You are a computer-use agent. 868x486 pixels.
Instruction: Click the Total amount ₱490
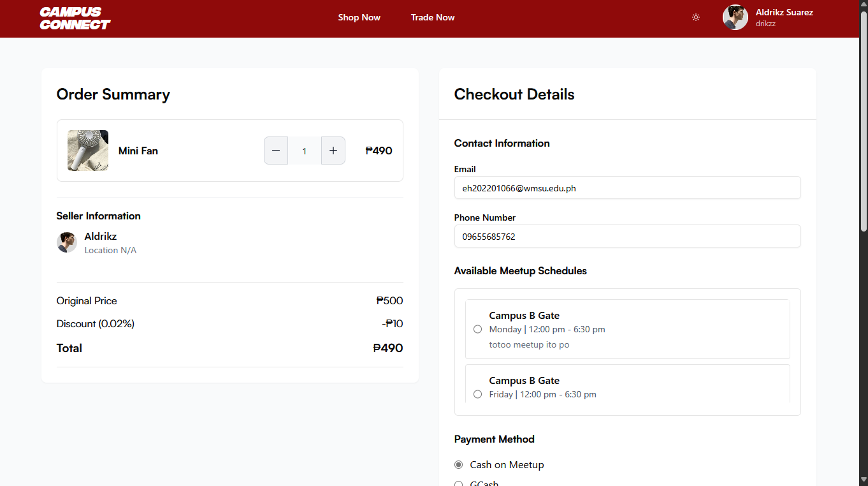(388, 348)
